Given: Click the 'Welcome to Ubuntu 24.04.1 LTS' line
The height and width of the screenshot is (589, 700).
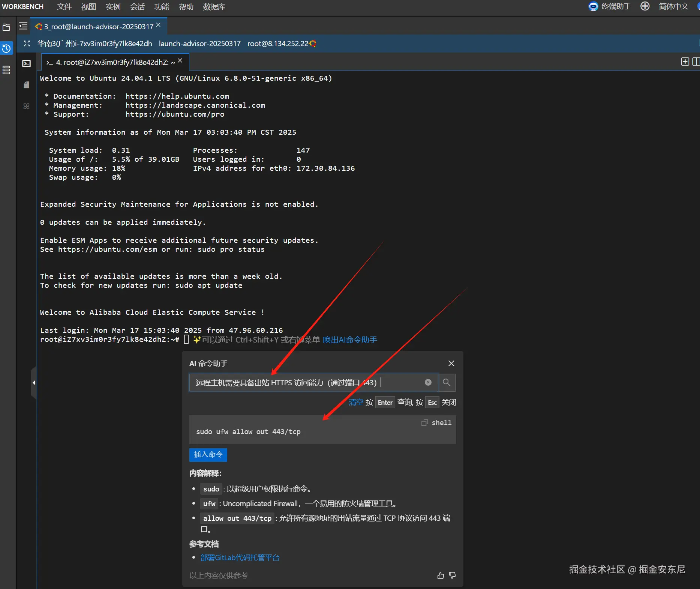Looking at the screenshot, I should [186, 78].
